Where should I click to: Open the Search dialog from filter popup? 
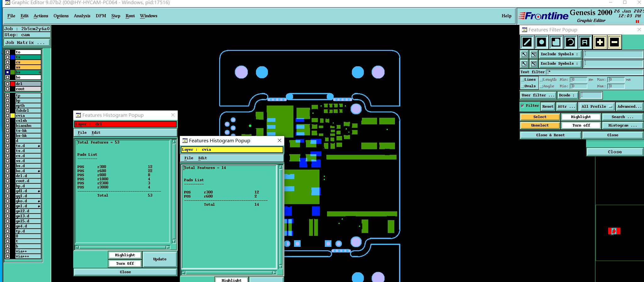[x=622, y=117]
